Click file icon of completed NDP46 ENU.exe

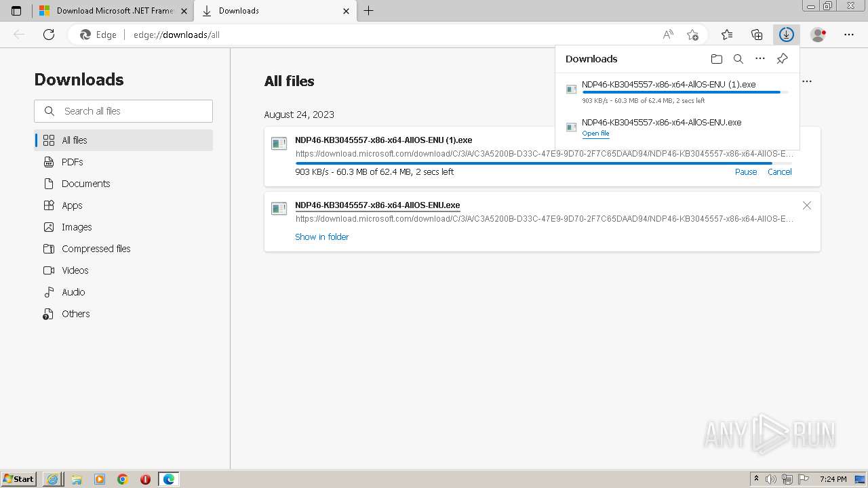coord(279,209)
